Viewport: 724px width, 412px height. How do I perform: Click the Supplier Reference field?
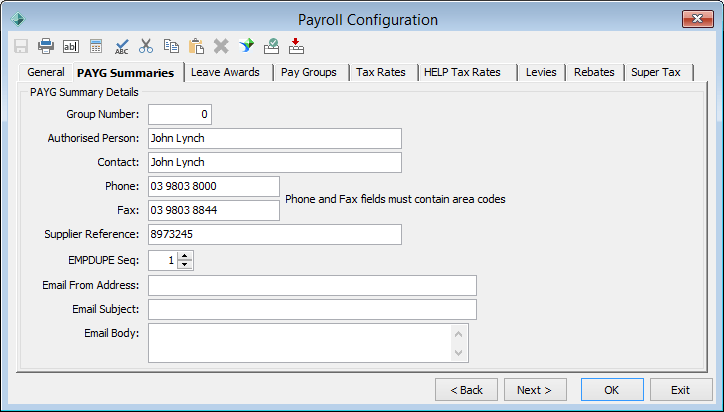click(x=275, y=235)
